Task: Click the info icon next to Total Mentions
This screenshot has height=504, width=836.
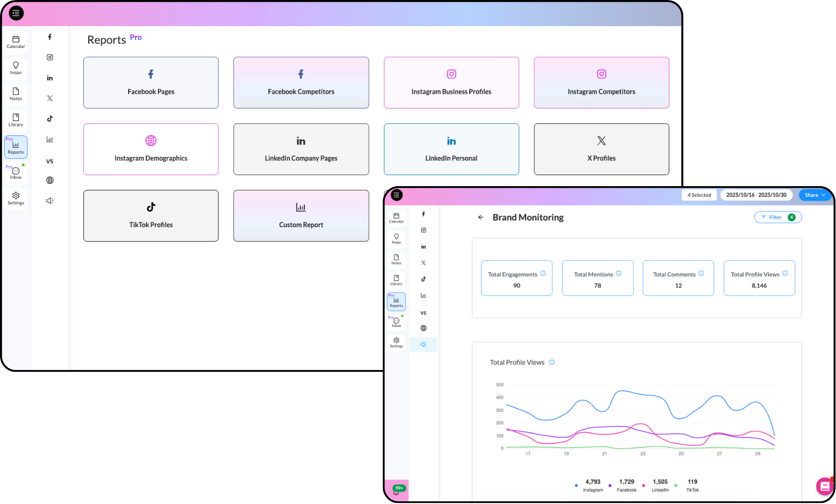Action: click(x=619, y=274)
